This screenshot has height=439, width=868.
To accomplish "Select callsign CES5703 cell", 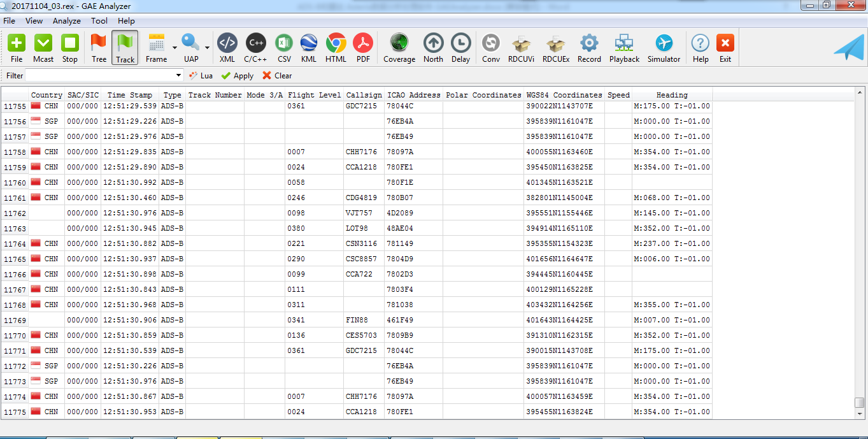I will [x=364, y=335].
